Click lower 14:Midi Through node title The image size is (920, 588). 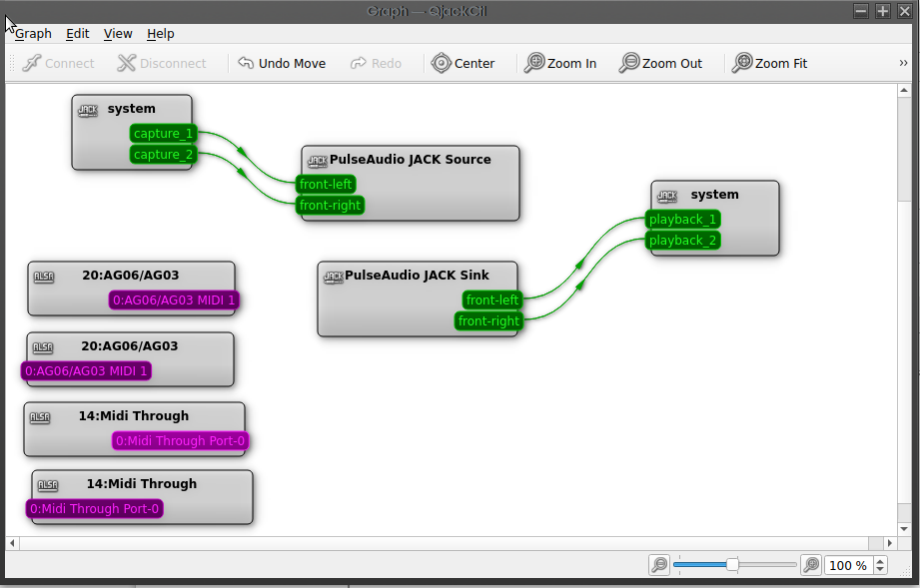point(142,484)
